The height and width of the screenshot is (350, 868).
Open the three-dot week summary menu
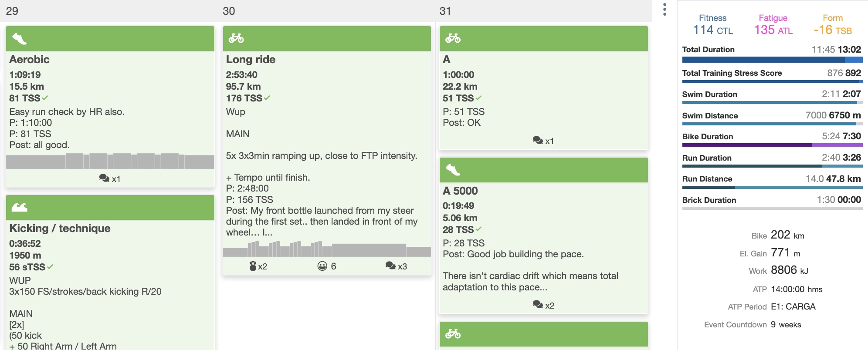tap(665, 10)
